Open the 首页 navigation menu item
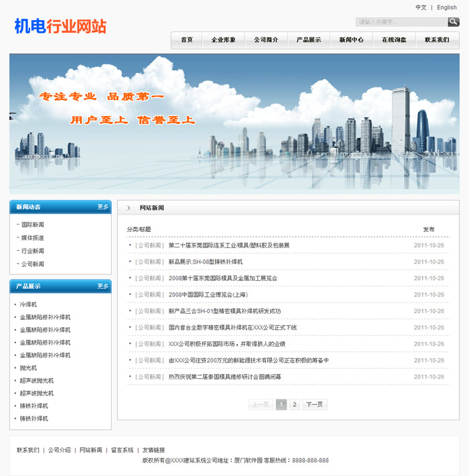 click(x=186, y=40)
